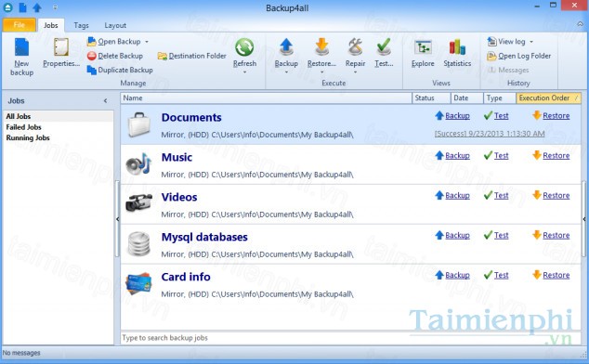Open the Destination Folder
589x364 pixels.
[x=192, y=56]
